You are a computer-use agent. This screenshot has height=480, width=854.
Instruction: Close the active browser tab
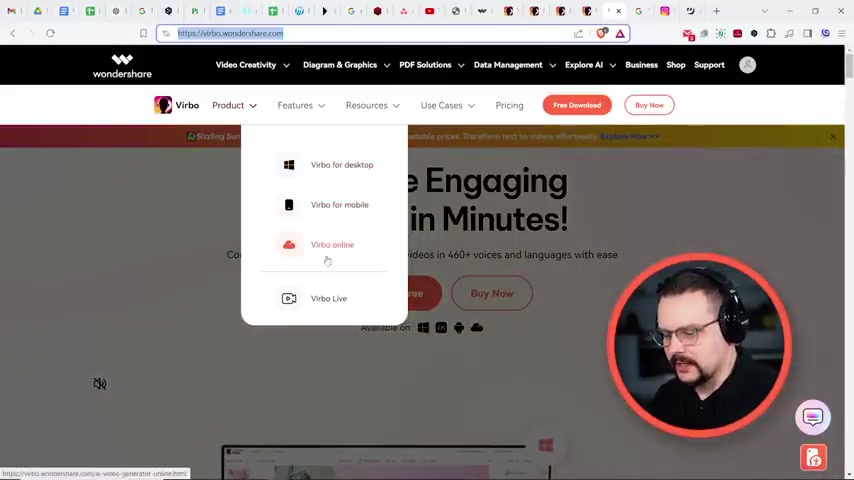pyautogui.click(x=618, y=11)
